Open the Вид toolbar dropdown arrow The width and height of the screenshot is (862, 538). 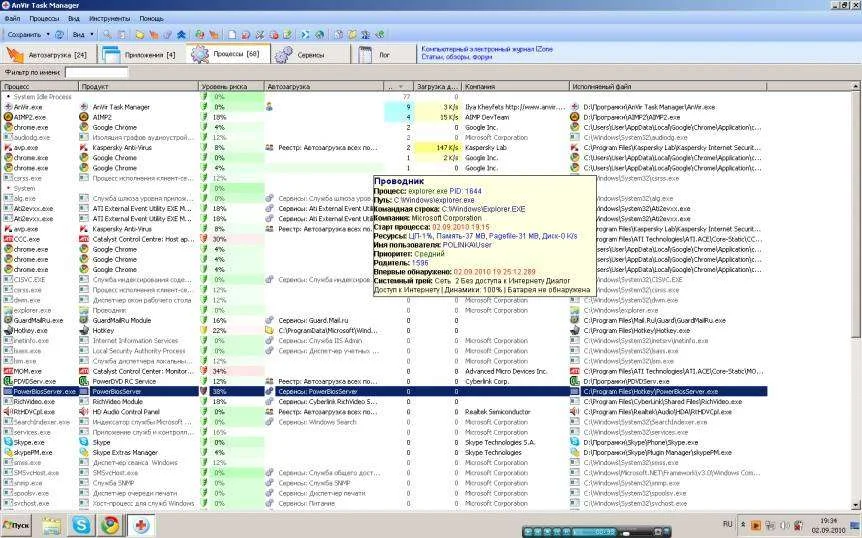point(92,35)
